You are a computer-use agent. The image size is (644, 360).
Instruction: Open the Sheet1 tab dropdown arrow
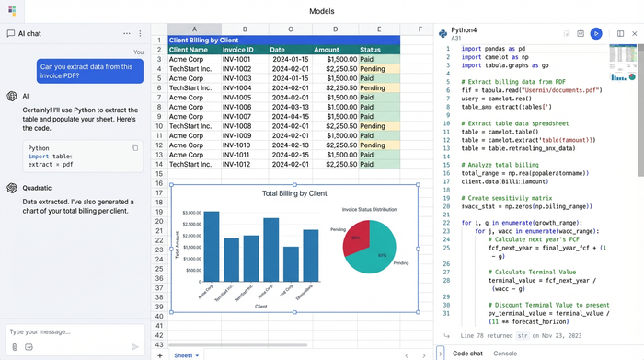(x=198, y=355)
